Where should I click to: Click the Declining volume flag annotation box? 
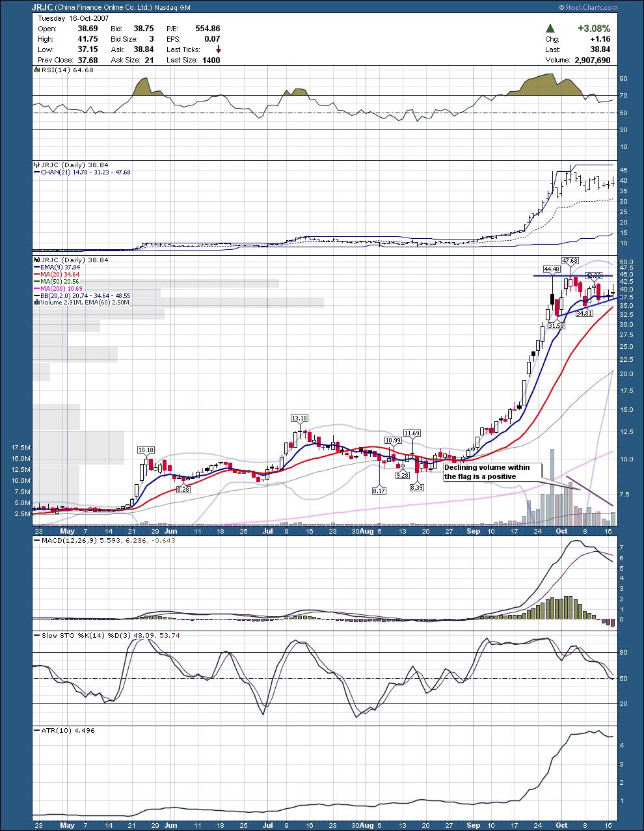491,472
